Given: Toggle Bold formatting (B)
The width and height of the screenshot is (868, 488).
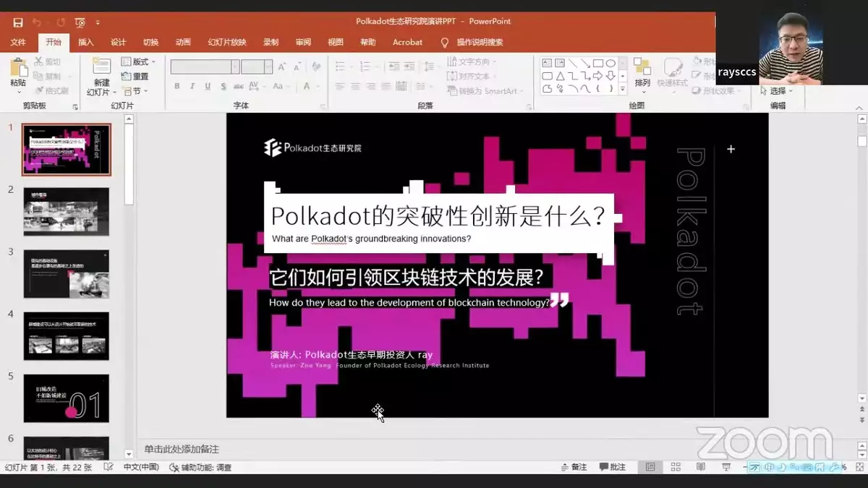Looking at the screenshot, I should pyautogui.click(x=177, y=86).
